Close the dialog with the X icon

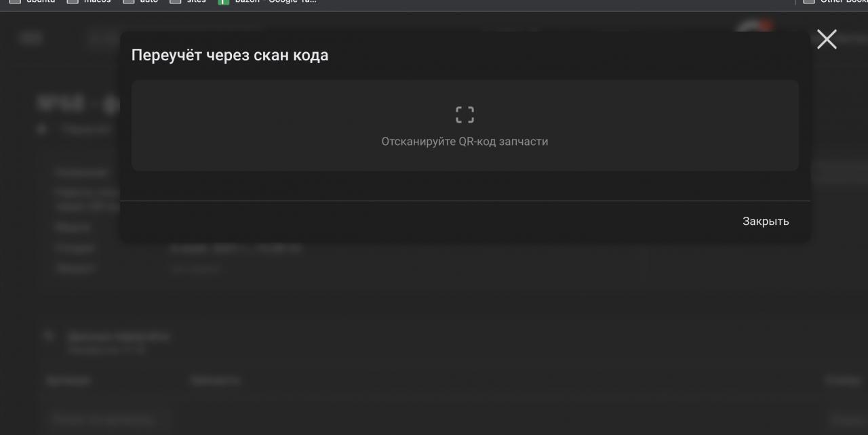pos(827,39)
